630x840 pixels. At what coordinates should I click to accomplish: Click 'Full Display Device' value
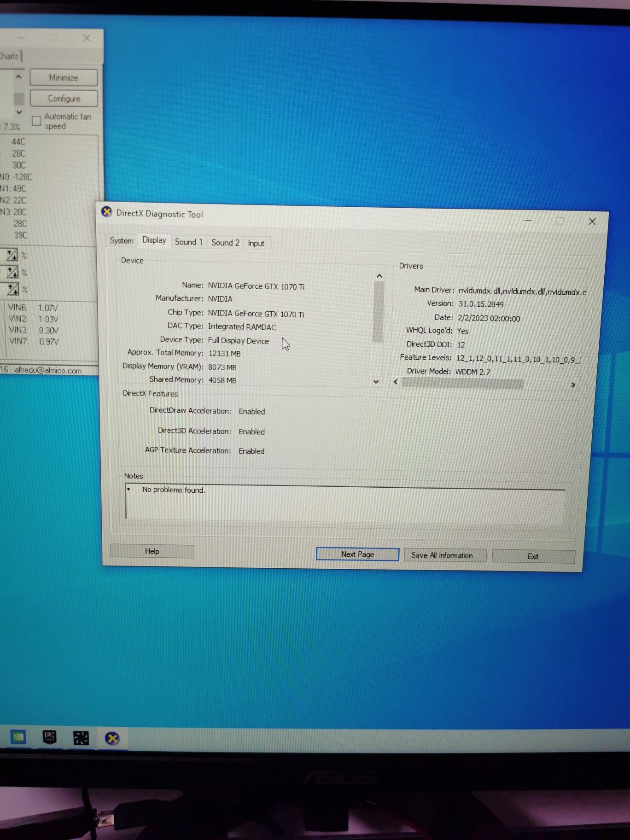pyautogui.click(x=238, y=341)
